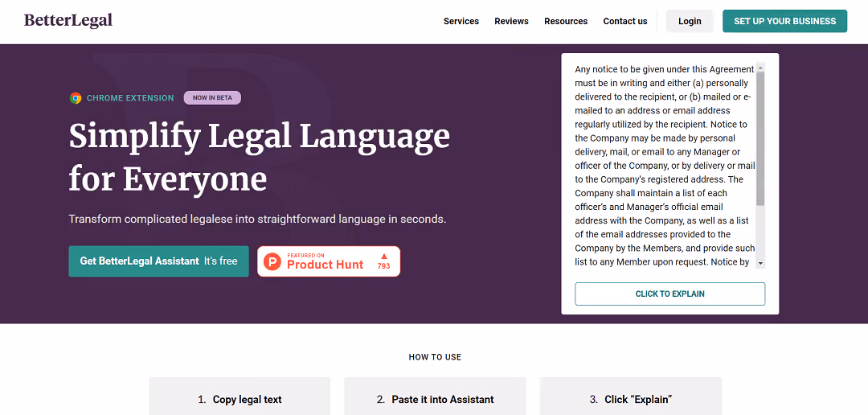Get BetterLegal Assistant for free
Image resolution: width=868 pixels, height=415 pixels.
click(x=159, y=261)
